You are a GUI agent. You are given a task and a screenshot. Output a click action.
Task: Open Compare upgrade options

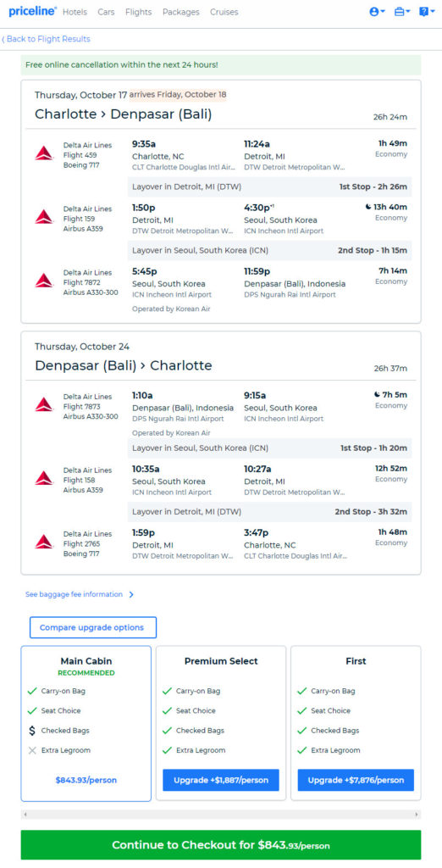(x=93, y=628)
